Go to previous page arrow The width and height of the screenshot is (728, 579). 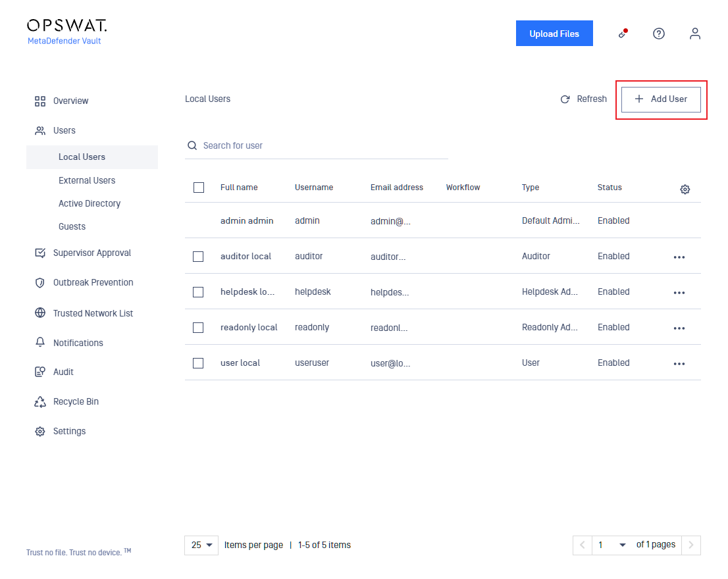click(x=583, y=545)
